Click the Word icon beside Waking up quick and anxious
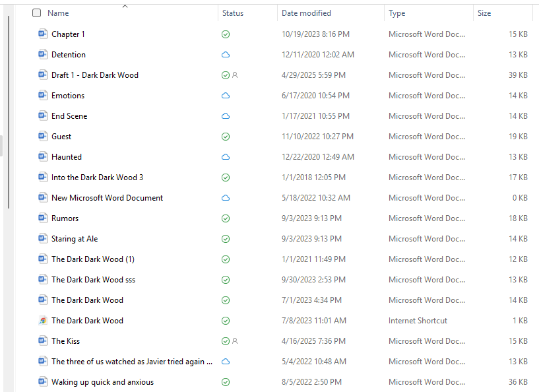Image resolution: width=539 pixels, height=392 pixels. (x=43, y=382)
